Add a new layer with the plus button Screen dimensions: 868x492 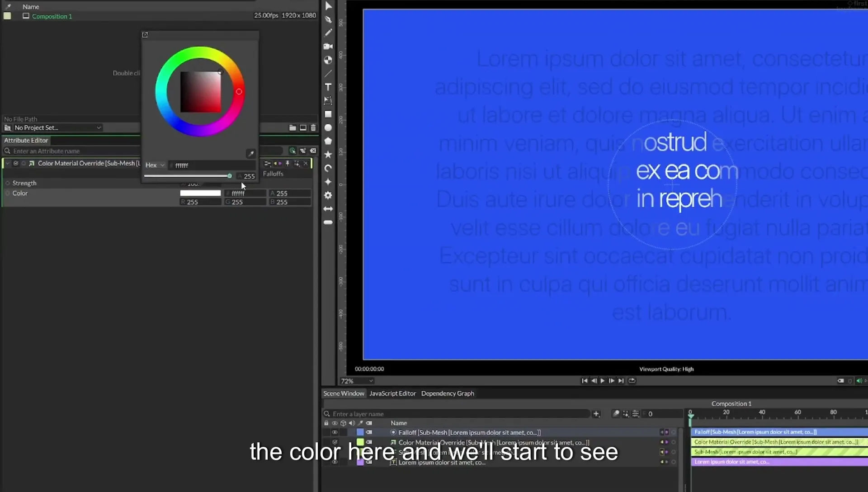pos(596,414)
